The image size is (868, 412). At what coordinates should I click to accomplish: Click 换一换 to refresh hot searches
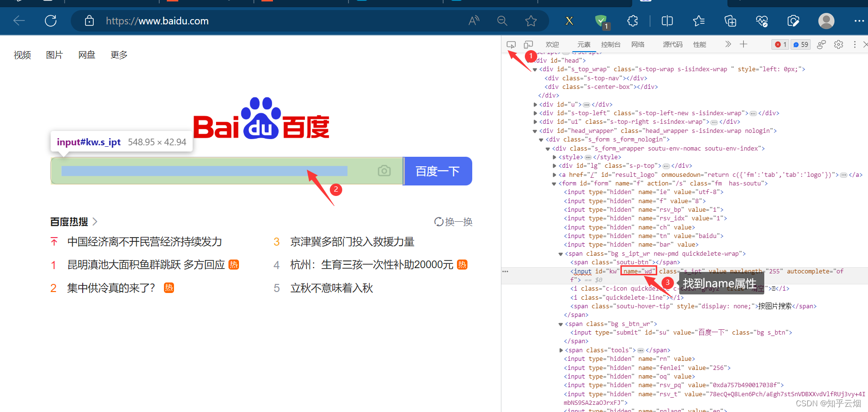coord(453,222)
